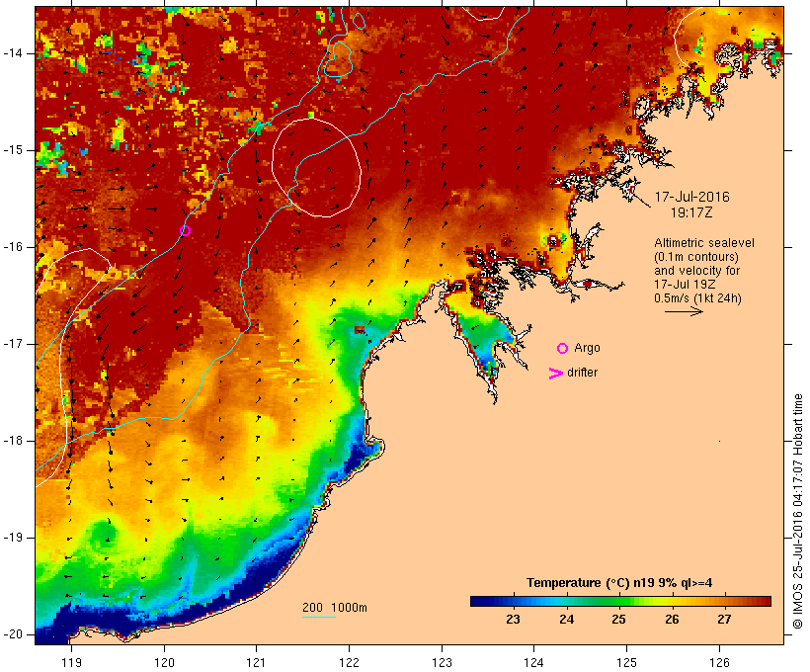Click the 'drifter' legend label
Screen dimensions: 810x672
point(582,373)
